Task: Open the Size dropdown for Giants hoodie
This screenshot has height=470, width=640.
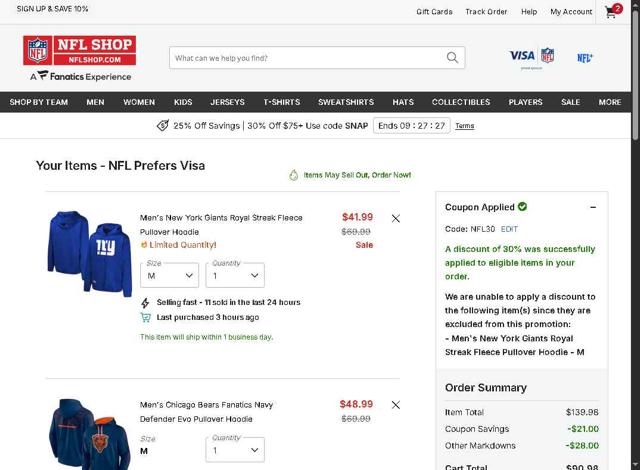Action: pos(169,275)
